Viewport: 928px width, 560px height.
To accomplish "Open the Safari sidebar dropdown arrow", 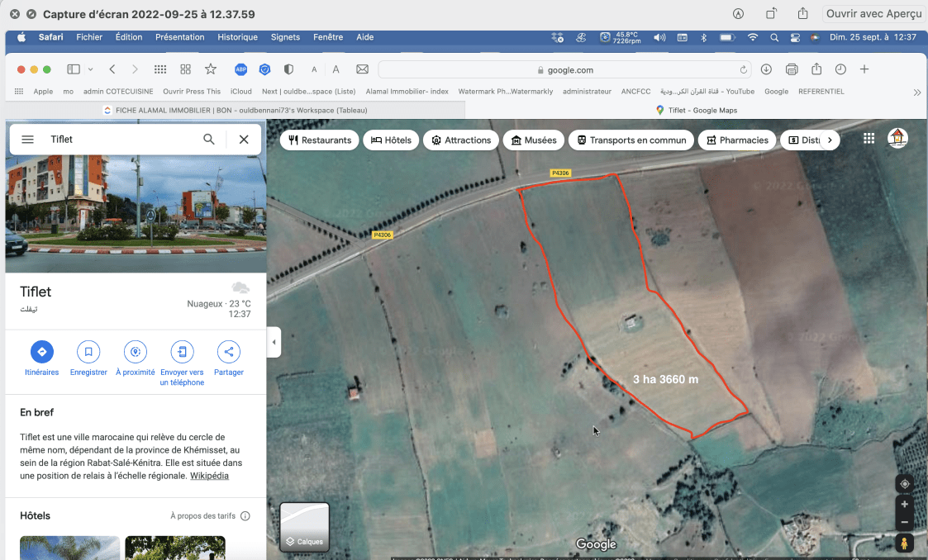I will [x=90, y=69].
